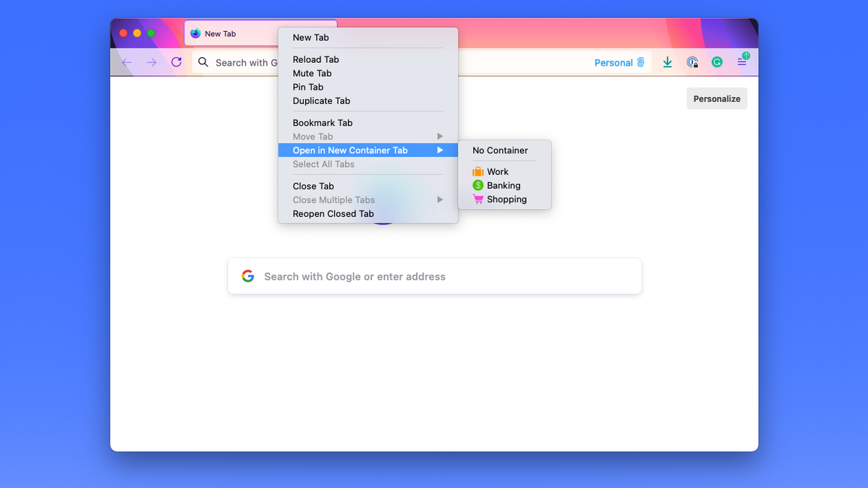Mute the current tab
Image resolution: width=868 pixels, height=488 pixels.
[x=312, y=73]
